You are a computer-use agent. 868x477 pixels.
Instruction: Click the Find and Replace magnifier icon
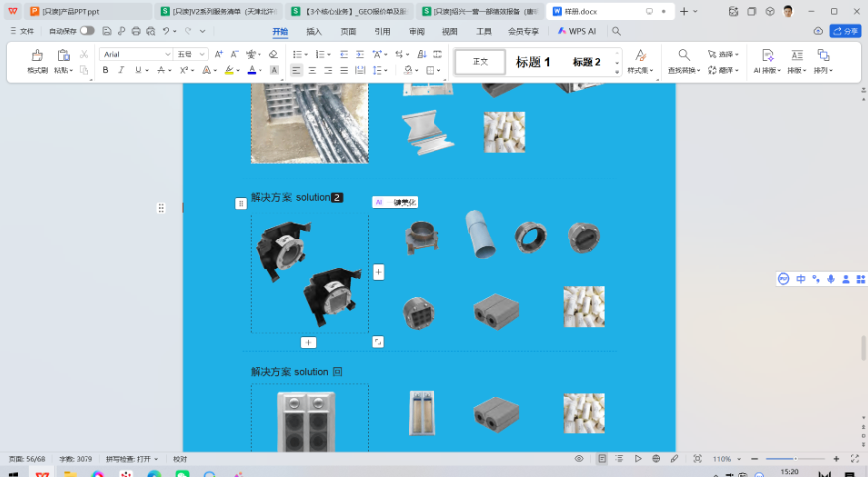[684, 55]
